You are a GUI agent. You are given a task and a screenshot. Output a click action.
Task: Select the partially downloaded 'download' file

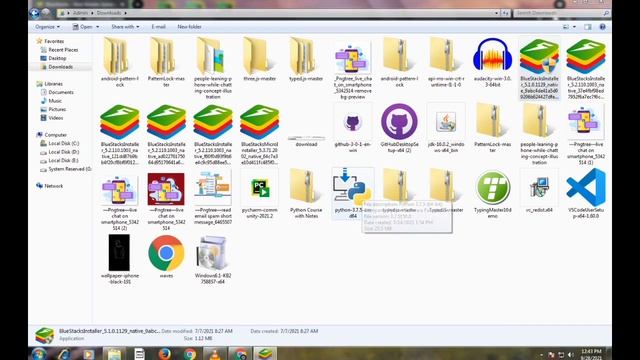306,141
